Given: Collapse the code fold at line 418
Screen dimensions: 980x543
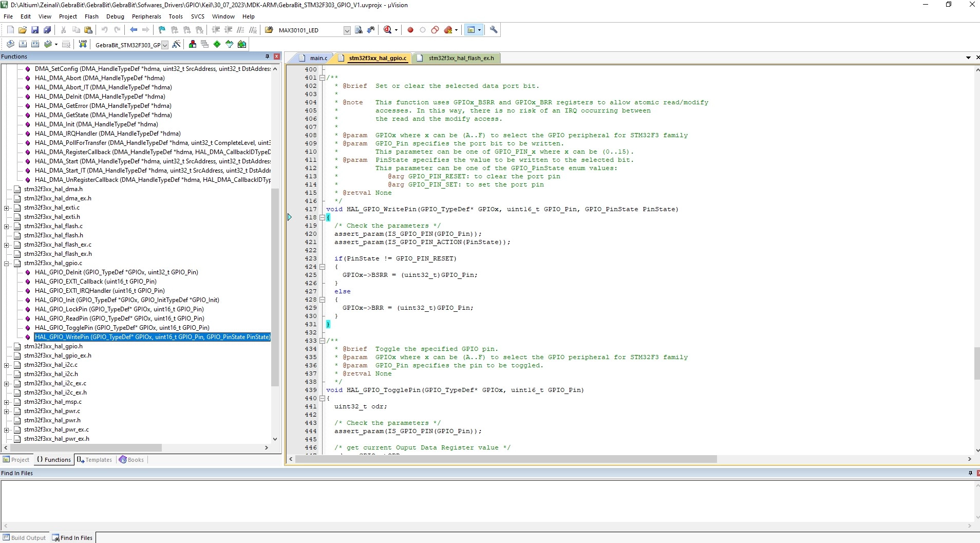Looking at the screenshot, I should click(322, 217).
